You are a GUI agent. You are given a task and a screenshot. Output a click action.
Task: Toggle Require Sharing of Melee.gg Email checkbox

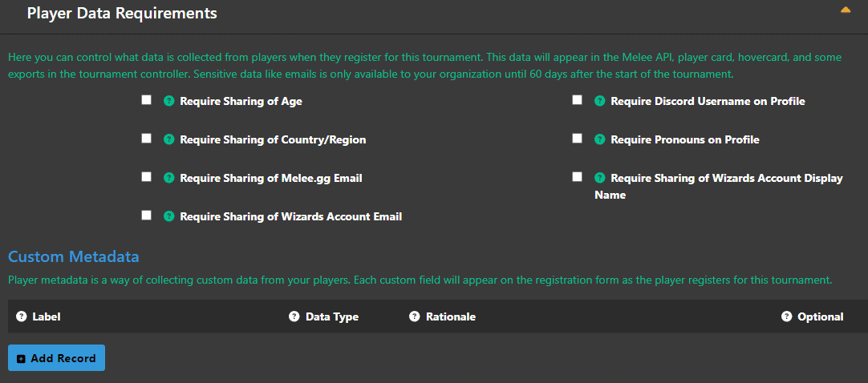tap(146, 177)
